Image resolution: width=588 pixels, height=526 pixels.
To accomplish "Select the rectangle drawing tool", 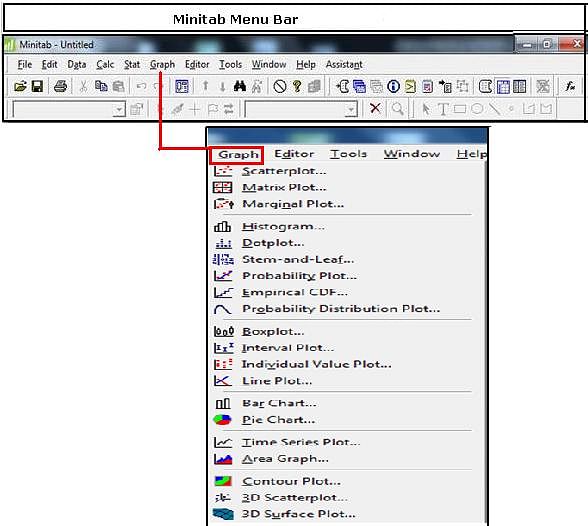I will [x=460, y=109].
